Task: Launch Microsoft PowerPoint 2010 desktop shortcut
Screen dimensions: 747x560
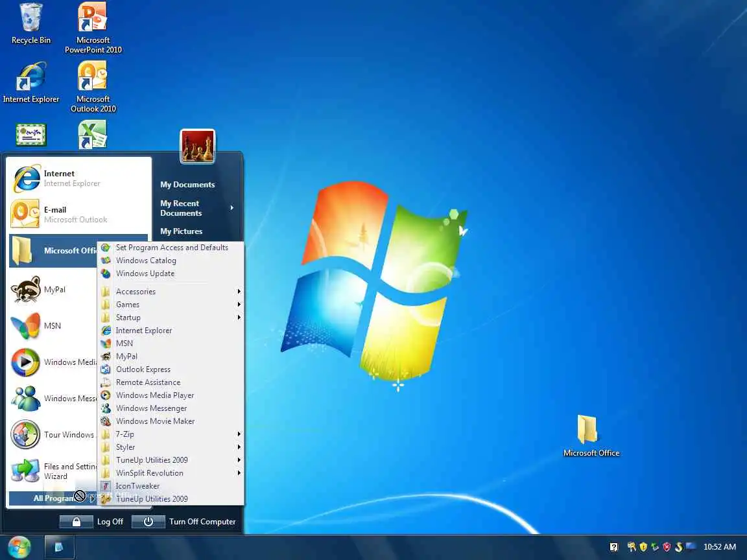Action: tap(93, 28)
